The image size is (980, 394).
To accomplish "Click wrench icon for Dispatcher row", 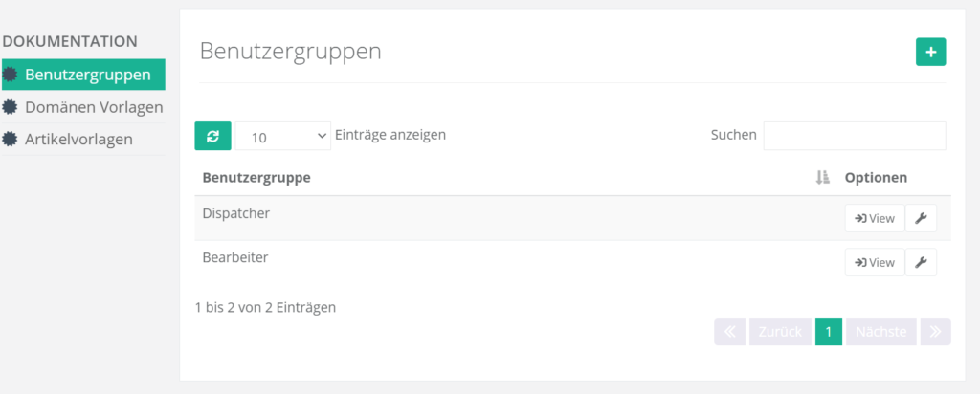I will click(921, 218).
